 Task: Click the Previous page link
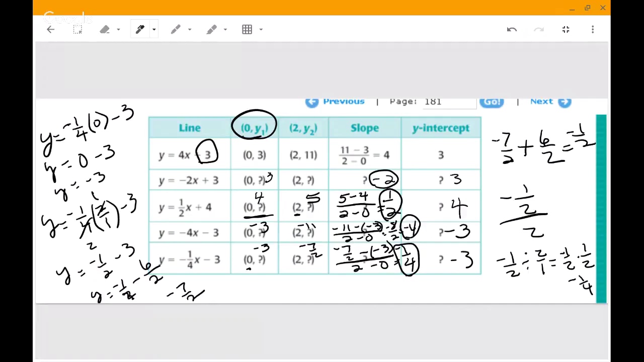[x=344, y=101]
